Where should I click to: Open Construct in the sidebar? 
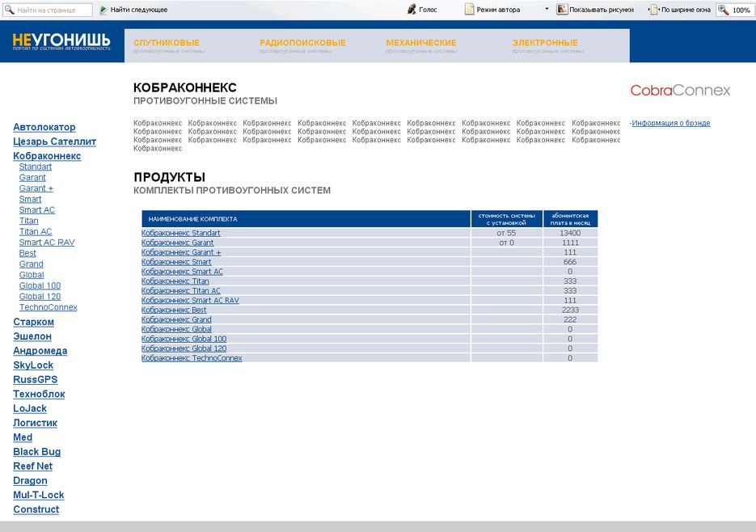coord(36,510)
